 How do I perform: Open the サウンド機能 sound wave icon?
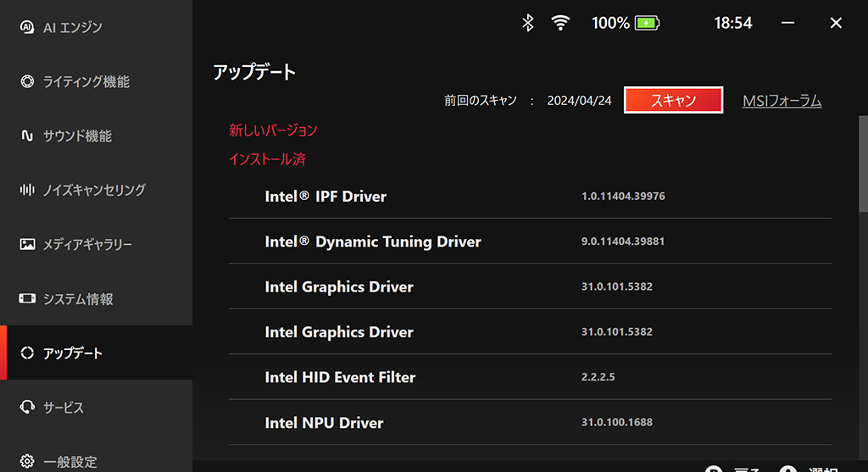click(x=26, y=136)
